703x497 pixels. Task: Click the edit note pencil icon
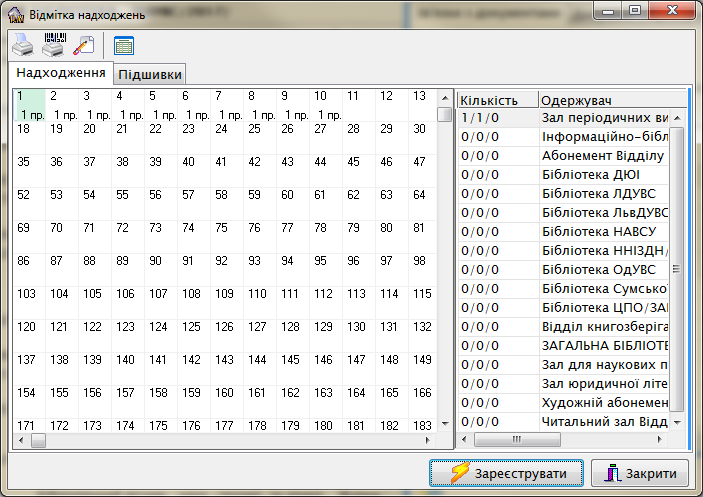84,45
